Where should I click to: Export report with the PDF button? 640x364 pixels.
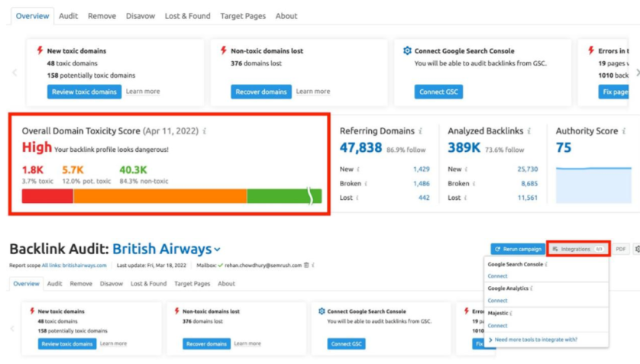pos(620,249)
